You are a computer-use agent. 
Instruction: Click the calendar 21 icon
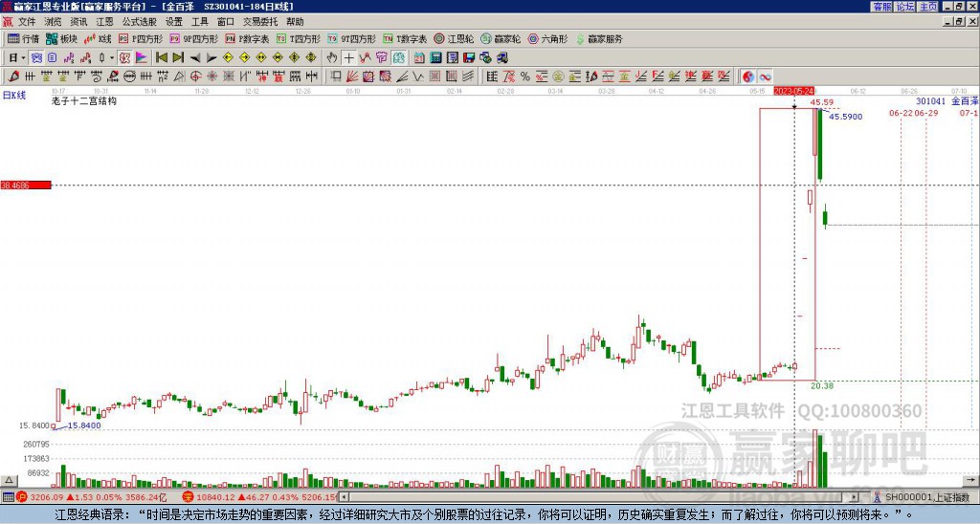tap(419, 58)
